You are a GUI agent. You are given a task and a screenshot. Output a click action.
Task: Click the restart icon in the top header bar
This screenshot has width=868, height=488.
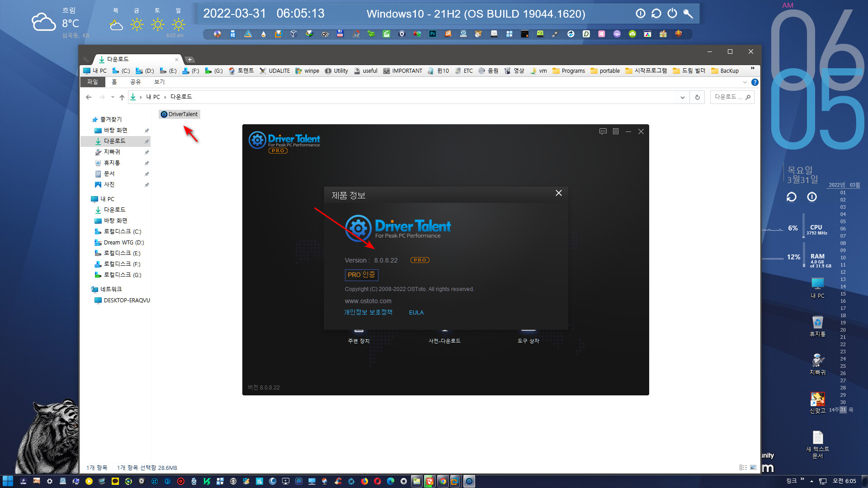click(656, 14)
